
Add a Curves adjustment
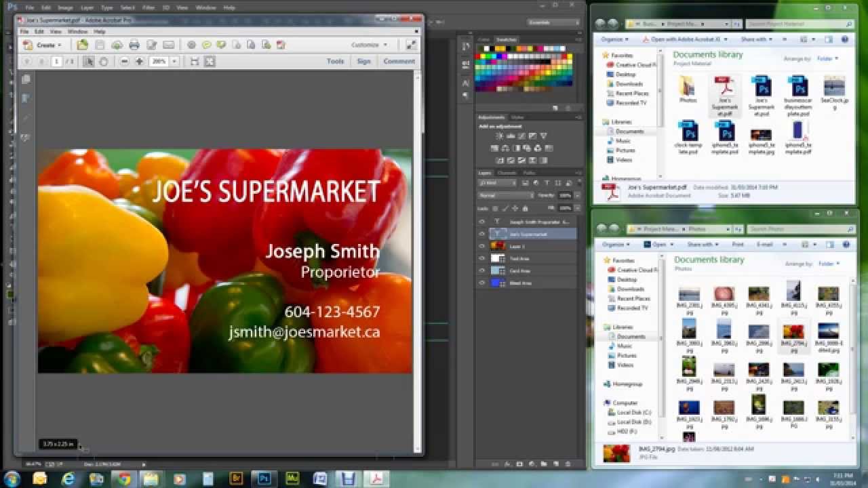pos(521,136)
